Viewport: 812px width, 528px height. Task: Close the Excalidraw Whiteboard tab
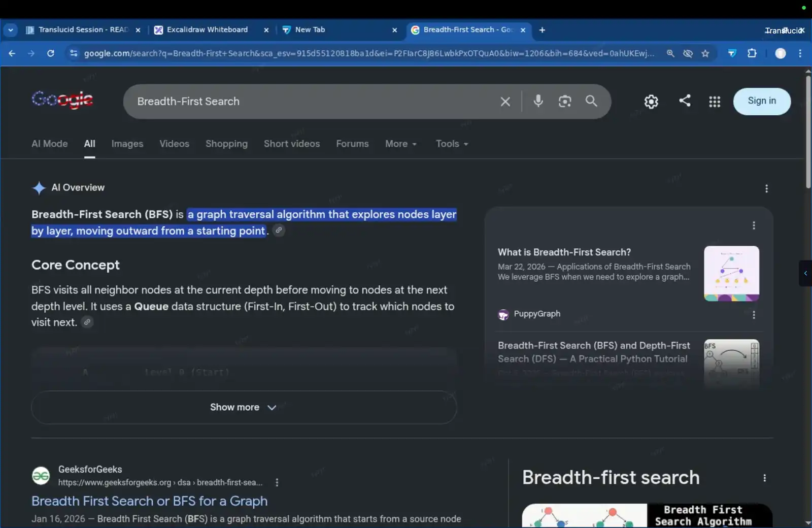tap(266, 30)
